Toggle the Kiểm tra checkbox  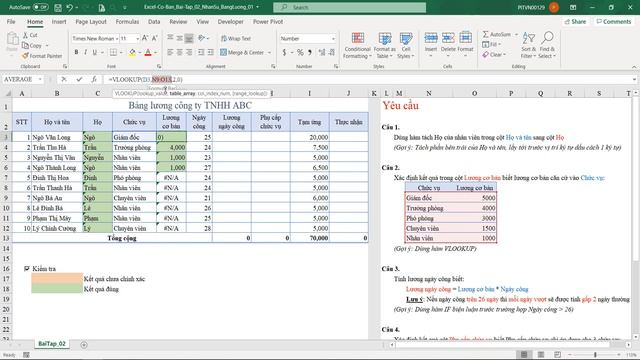(27, 269)
